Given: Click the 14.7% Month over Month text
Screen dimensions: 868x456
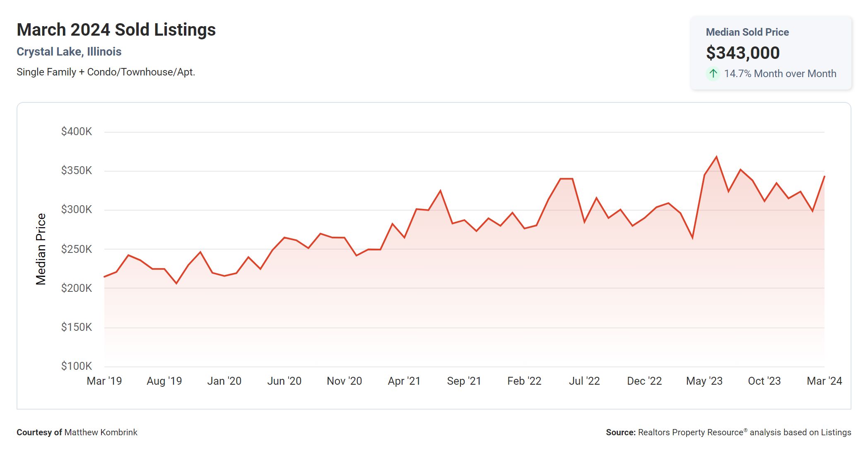Looking at the screenshot, I should pos(780,74).
